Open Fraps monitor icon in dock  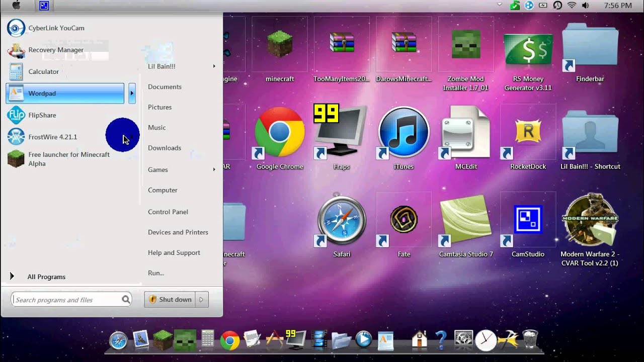point(296,340)
